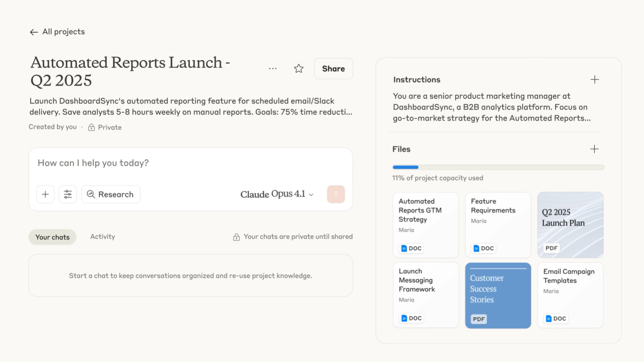Open the Q2 2025 Launch Plan file

tap(570, 225)
